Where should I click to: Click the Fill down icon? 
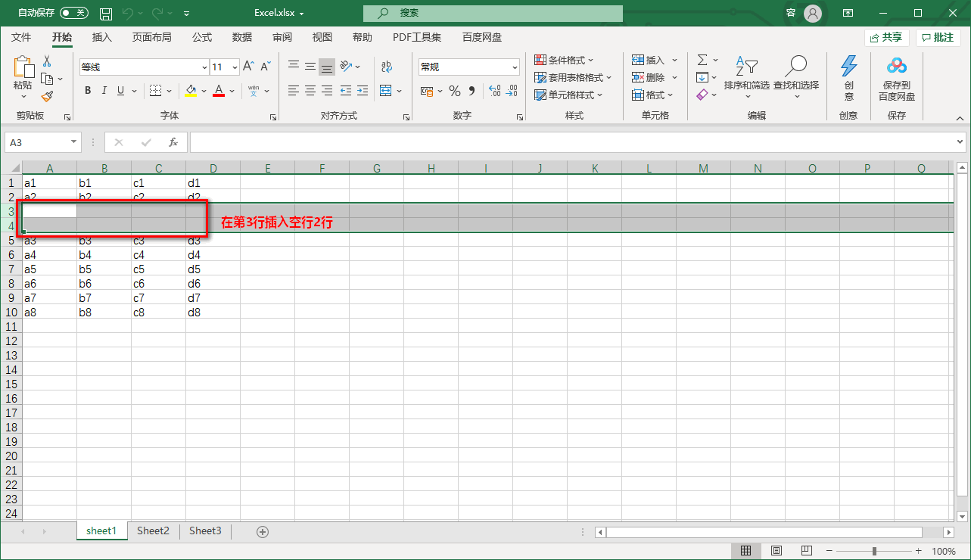coord(702,77)
